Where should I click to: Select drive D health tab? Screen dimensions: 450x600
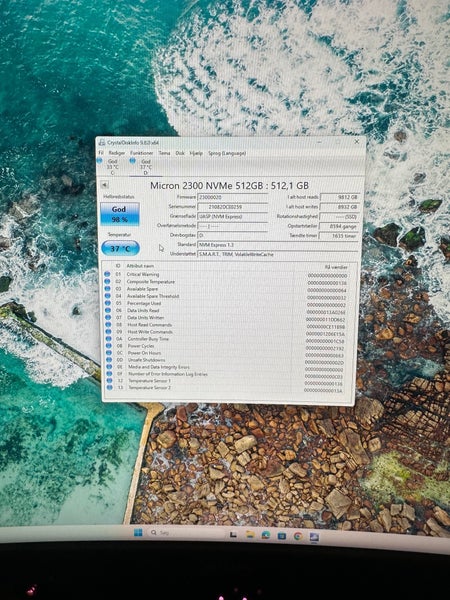[142, 167]
